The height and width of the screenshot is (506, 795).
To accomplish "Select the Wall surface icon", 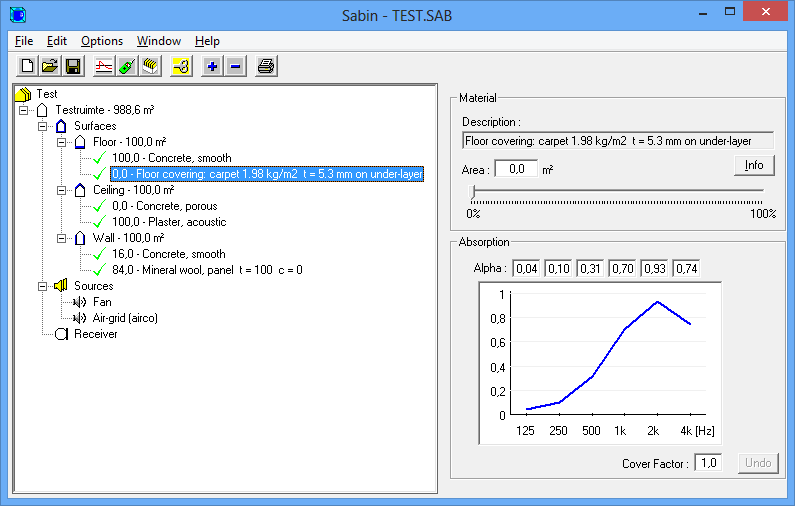I will pos(80,238).
